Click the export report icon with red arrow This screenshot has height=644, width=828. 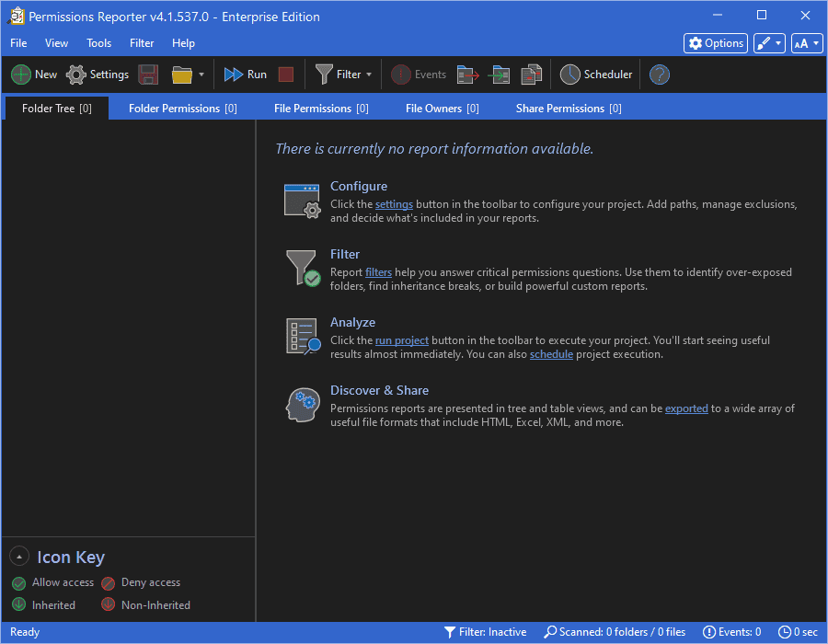click(468, 75)
